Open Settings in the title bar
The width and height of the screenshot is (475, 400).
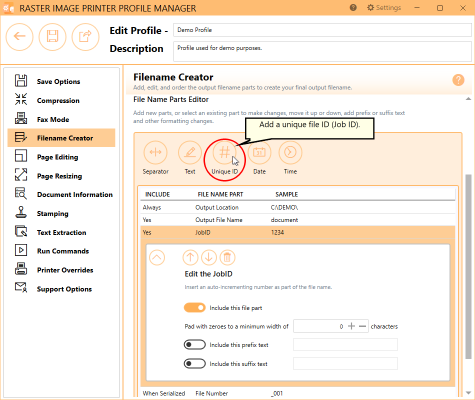[x=384, y=8]
